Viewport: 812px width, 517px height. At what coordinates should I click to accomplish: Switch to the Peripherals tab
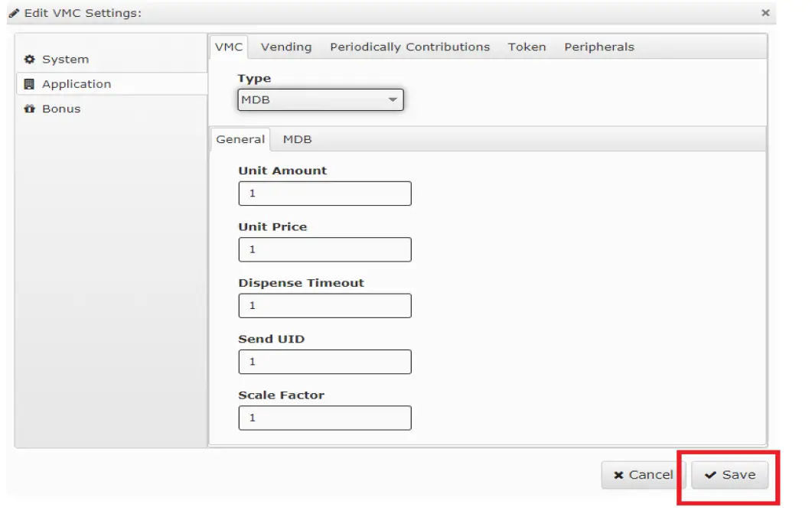tap(599, 47)
